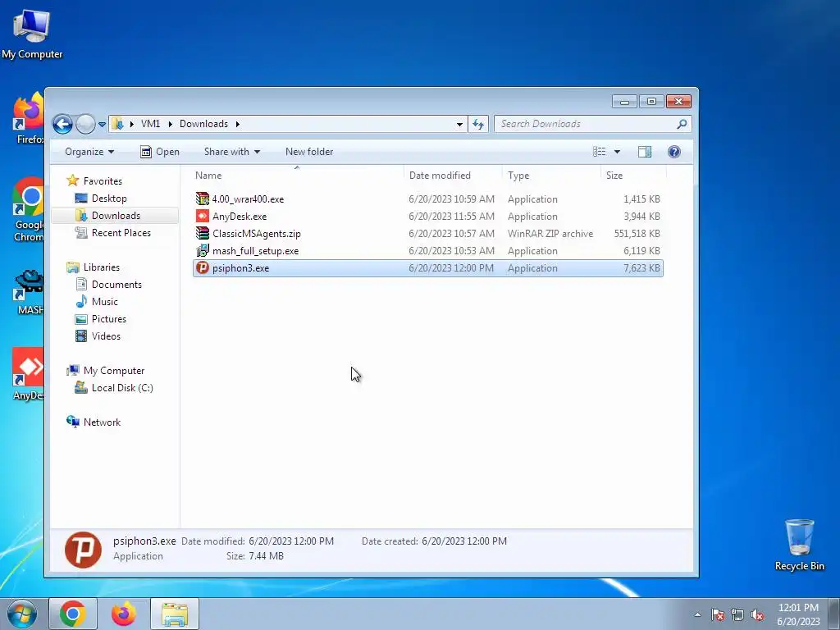Open the network tray icon

point(737,615)
